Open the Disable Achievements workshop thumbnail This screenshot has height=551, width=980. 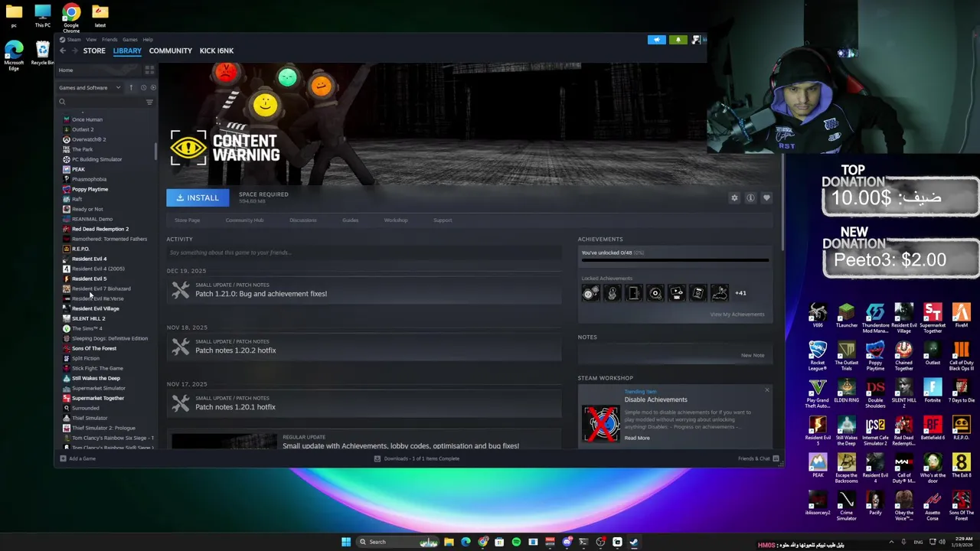point(601,423)
